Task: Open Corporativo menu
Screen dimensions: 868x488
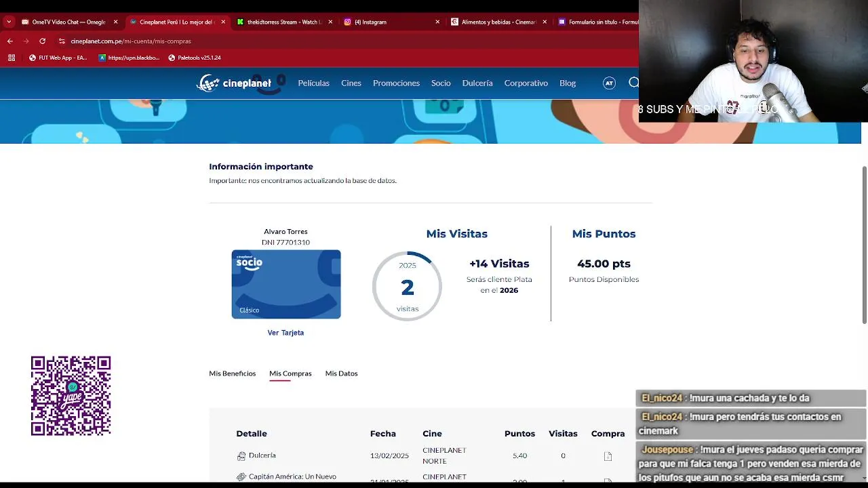Action: (526, 83)
